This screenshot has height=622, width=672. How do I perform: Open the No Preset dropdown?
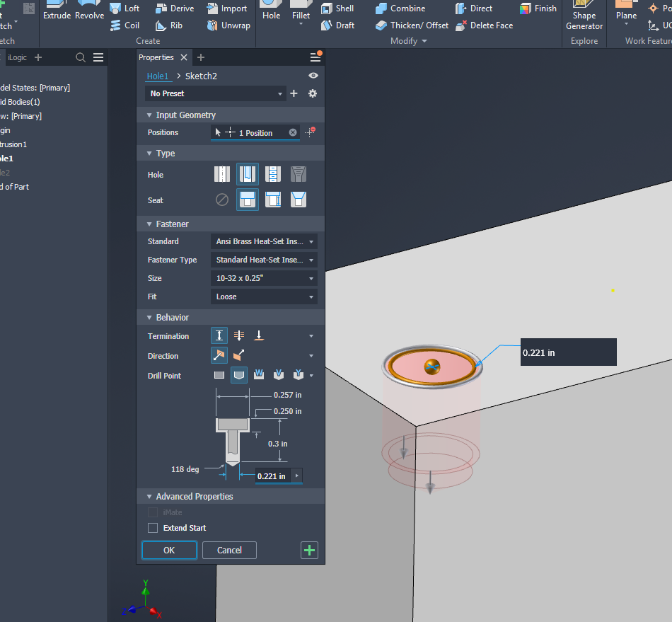tap(215, 93)
